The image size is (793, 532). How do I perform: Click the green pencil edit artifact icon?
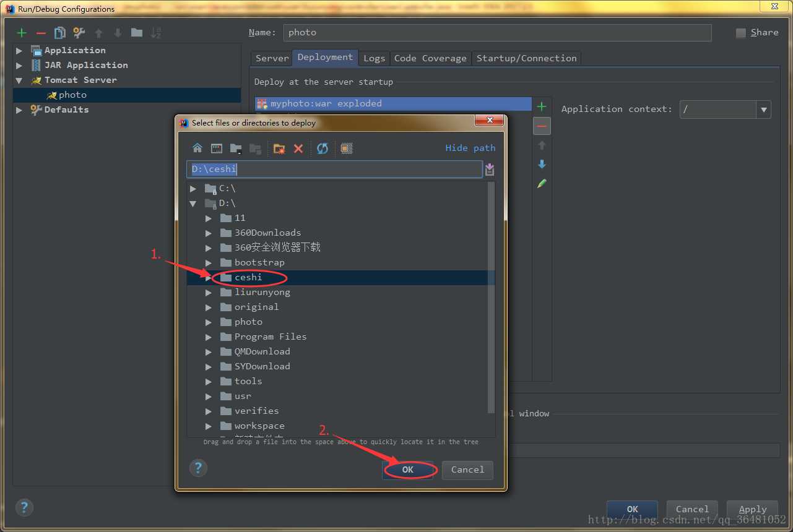pyautogui.click(x=542, y=184)
